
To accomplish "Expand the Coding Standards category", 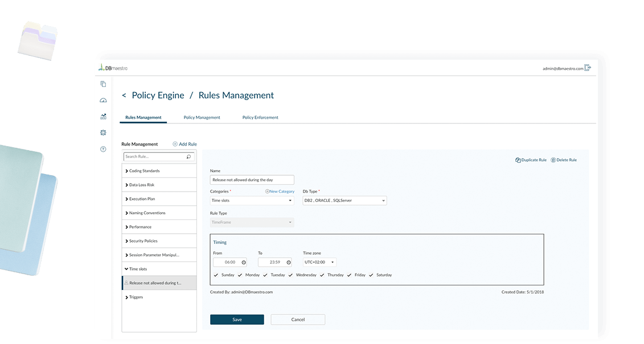I will pyautogui.click(x=159, y=171).
